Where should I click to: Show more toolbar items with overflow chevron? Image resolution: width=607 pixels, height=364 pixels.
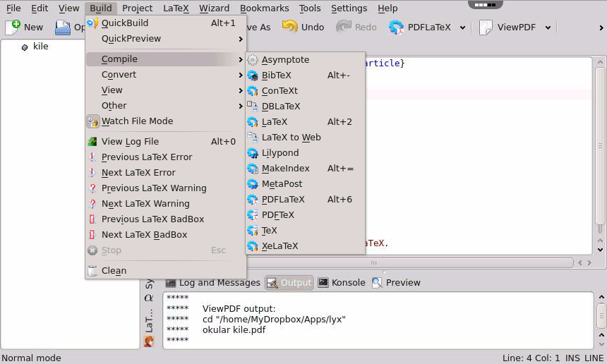601,28
